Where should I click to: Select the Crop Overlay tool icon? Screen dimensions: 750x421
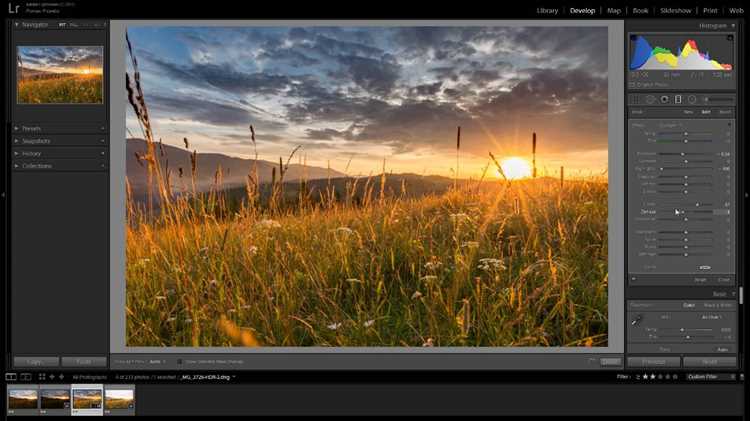pyautogui.click(x=636, y=100)
